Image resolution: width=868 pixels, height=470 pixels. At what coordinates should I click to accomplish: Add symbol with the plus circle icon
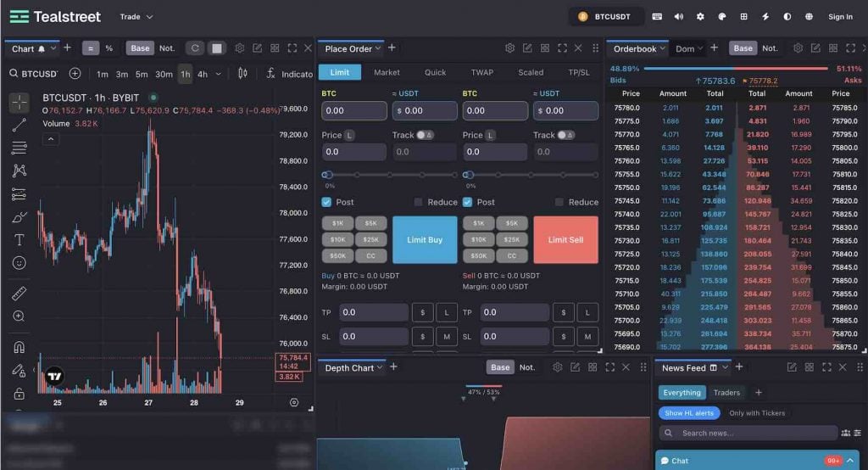point(75,73)
